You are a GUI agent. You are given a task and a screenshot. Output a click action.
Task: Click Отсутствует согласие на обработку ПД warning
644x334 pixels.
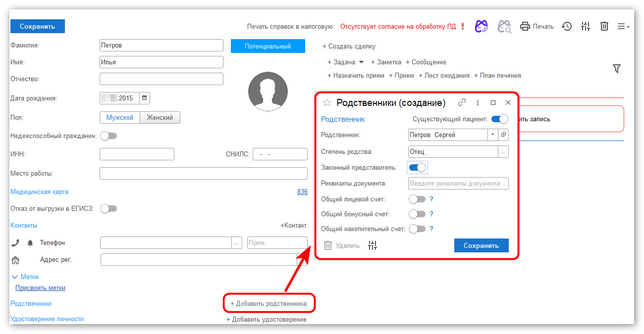tap(398, 26)
